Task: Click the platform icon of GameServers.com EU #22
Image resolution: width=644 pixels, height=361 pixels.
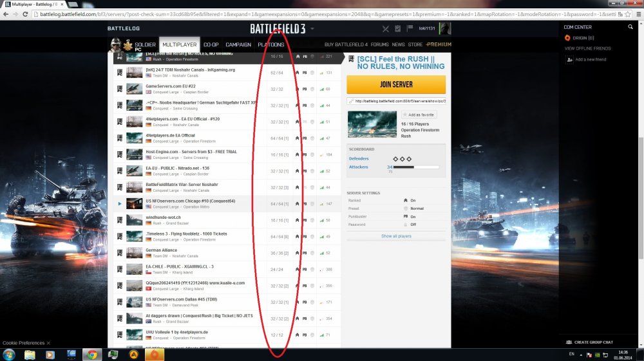Action: (x=120, y=89)
